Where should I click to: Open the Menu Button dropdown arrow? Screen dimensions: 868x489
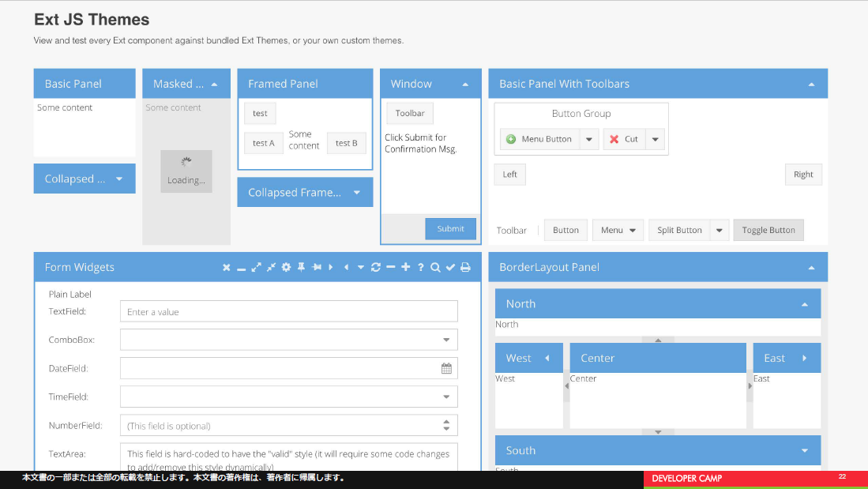[589, 139]
